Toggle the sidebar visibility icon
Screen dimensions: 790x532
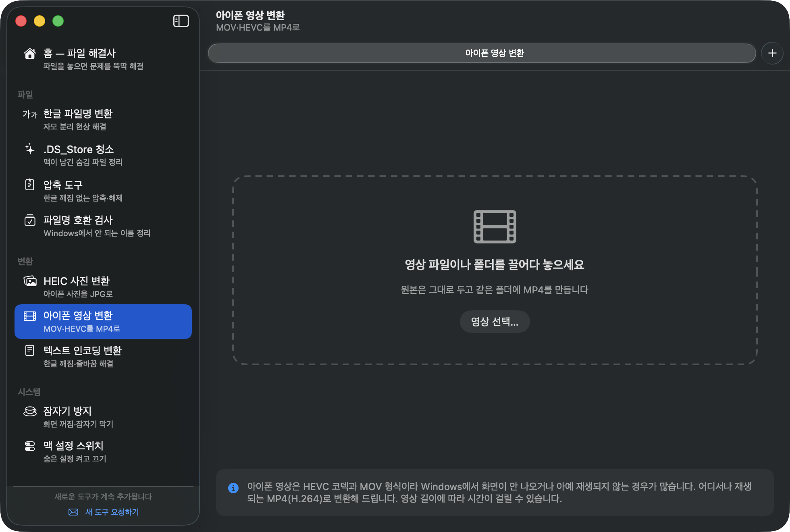pyautogui.click(x=181, y=21)
